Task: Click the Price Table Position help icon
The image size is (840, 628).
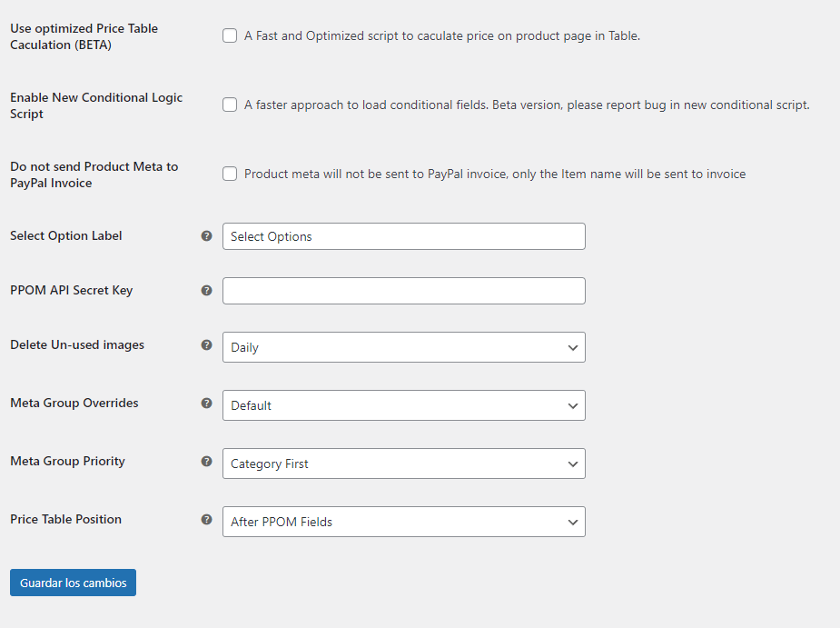Action: 206,519
